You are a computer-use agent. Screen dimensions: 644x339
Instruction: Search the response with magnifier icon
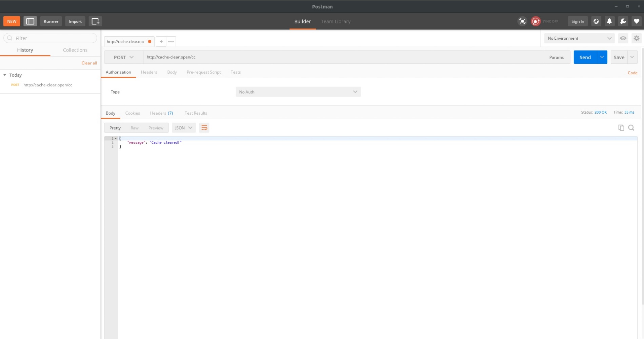631,127
